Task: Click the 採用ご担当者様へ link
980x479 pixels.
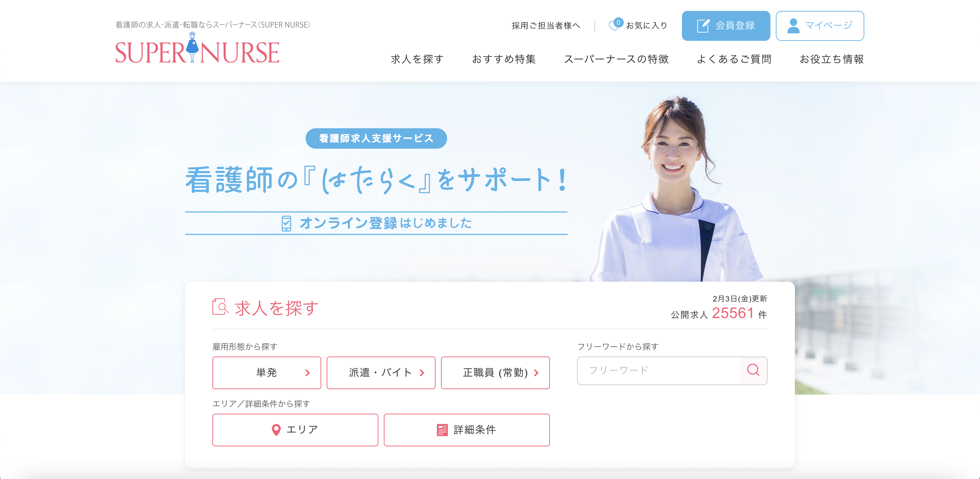Action: [x=545, y=26]
